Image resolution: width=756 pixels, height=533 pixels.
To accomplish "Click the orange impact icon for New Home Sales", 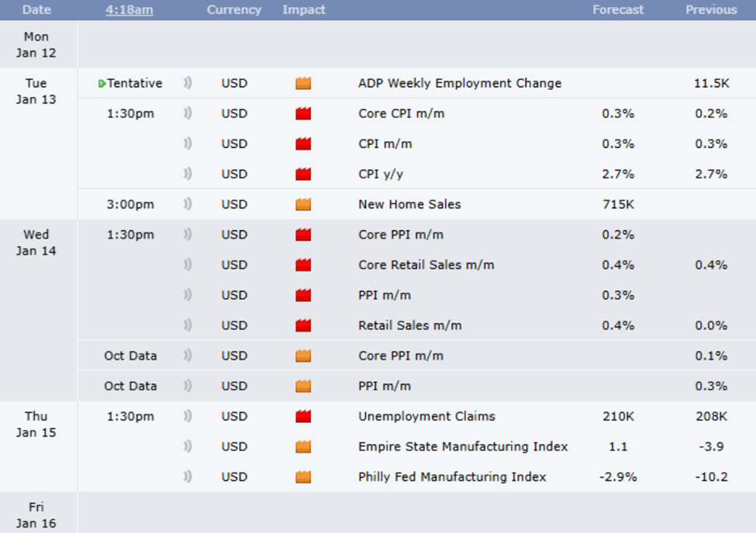I will (302, 204).
